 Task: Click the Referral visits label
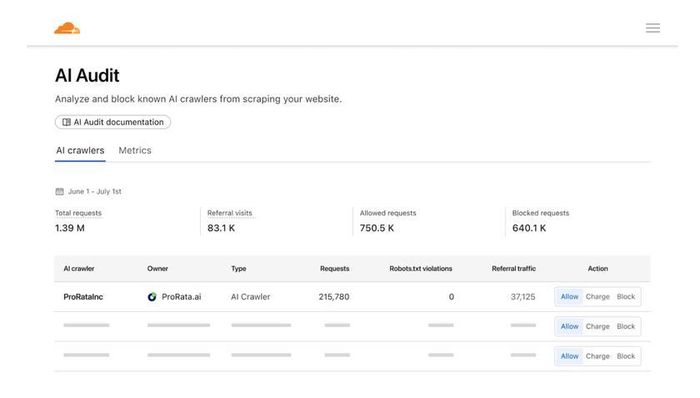[x=229, y=213]
